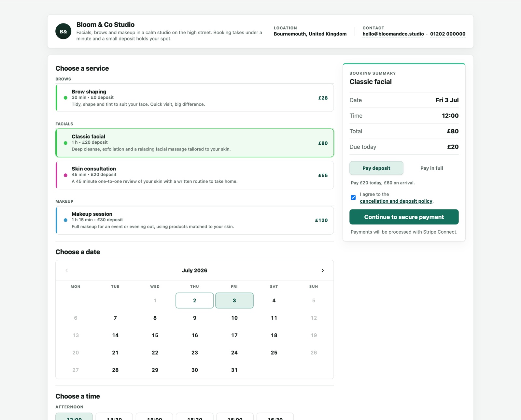The width and height of the screenshot is (521, 420).
Task: Choose July 18 date
Action: 274,335
